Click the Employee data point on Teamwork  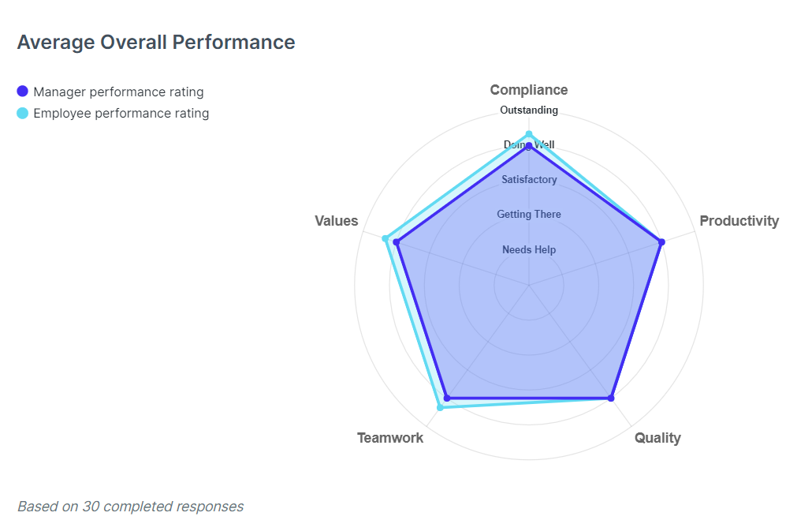(440, 407)
